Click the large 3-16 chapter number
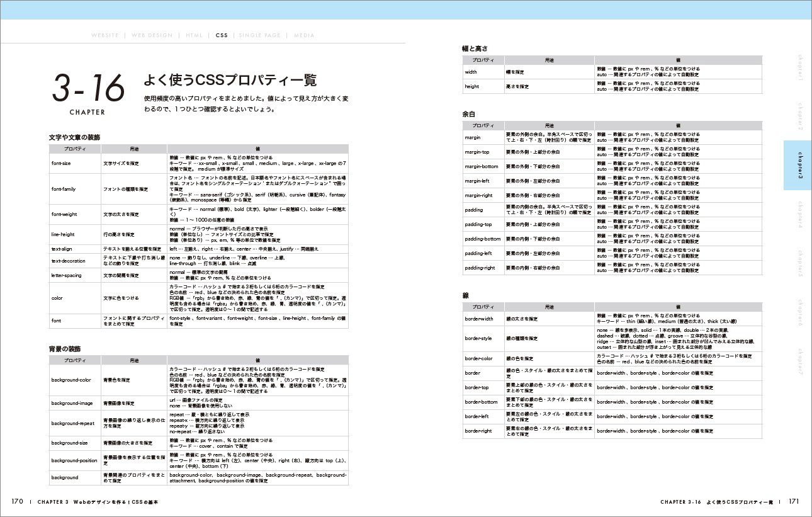The width and height of the screenshot is (812, 517). [x=87, y=89]
